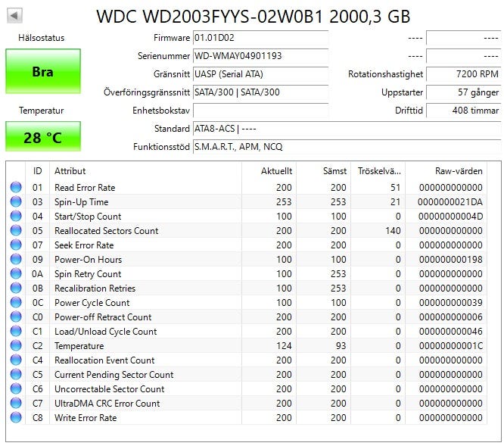Click the 28 °C temperature button
Screen dimensions: 504x446
pos(42,136)
